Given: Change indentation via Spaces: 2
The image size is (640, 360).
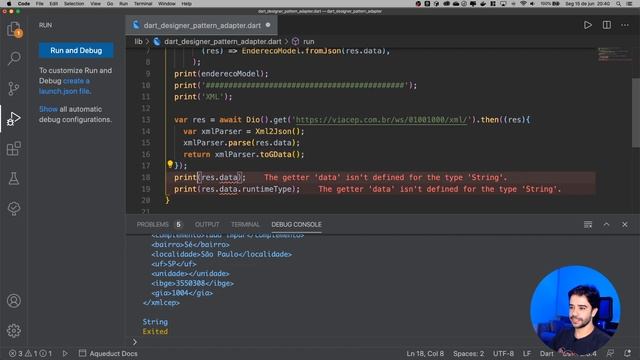Looking at the screenshot, I should [468, 353].
